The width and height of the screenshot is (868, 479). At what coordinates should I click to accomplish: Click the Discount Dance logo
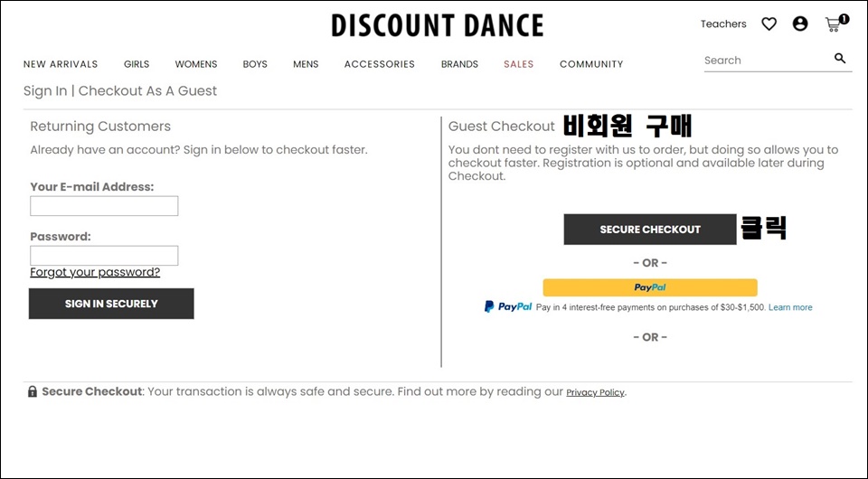[x=438, y=25]
